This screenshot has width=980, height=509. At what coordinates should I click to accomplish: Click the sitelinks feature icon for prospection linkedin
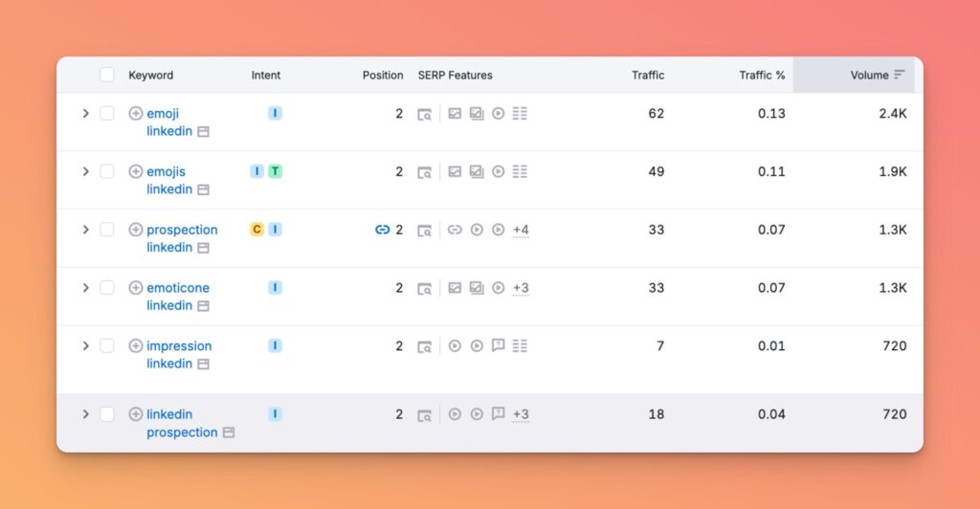point(455,230)
